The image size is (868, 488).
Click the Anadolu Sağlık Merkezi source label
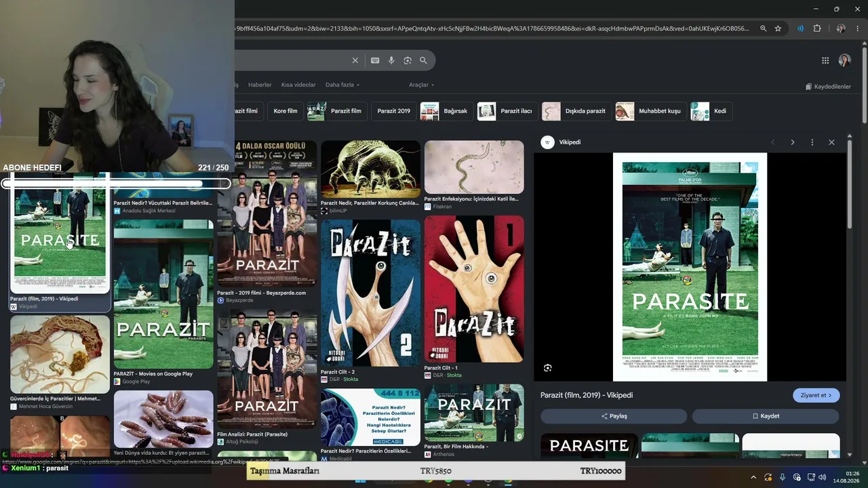pyautogui.click(x=149, y=211)
